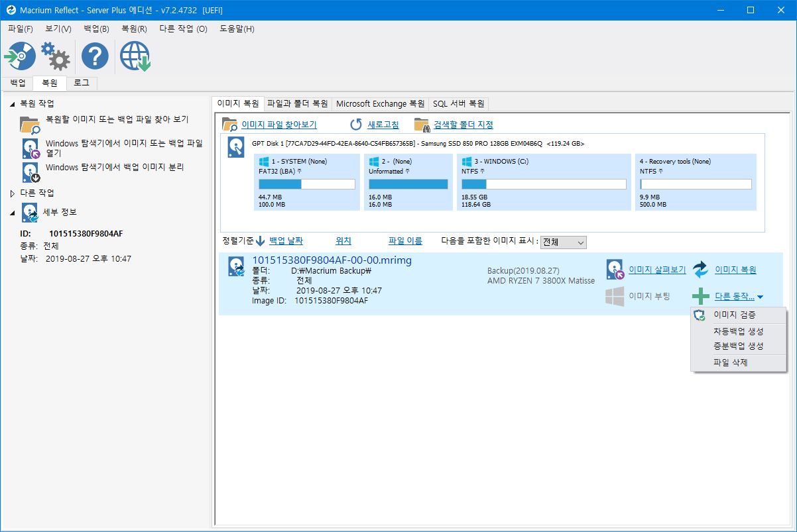Open the 다른 동작... dropdown arrow

tap(761, 297)
